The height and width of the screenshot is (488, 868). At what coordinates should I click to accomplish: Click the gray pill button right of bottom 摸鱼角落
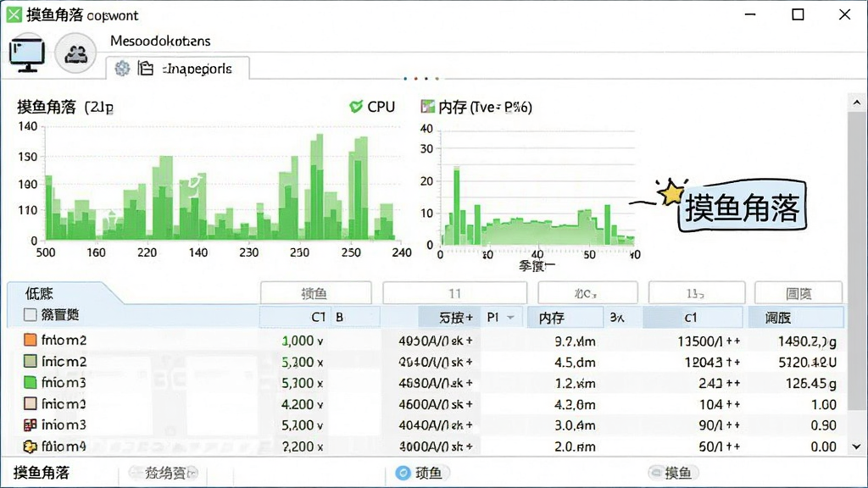163,473
